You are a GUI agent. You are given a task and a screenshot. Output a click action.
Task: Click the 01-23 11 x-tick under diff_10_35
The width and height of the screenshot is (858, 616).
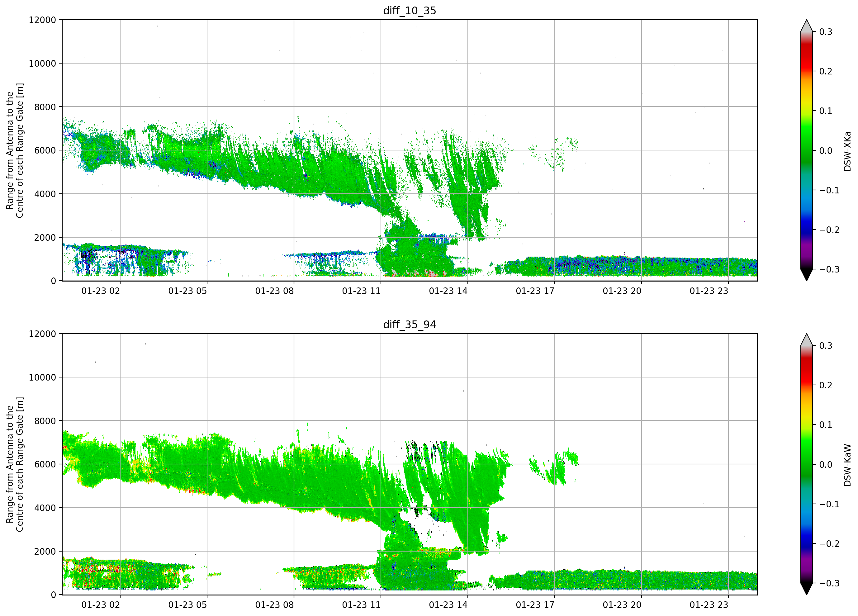(x=361, y=291)
